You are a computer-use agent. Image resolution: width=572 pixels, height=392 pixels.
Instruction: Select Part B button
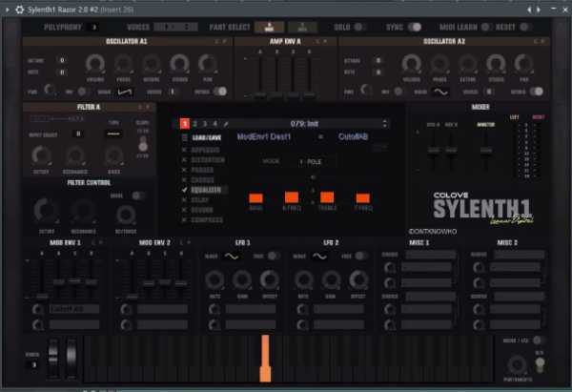point(302,27)
